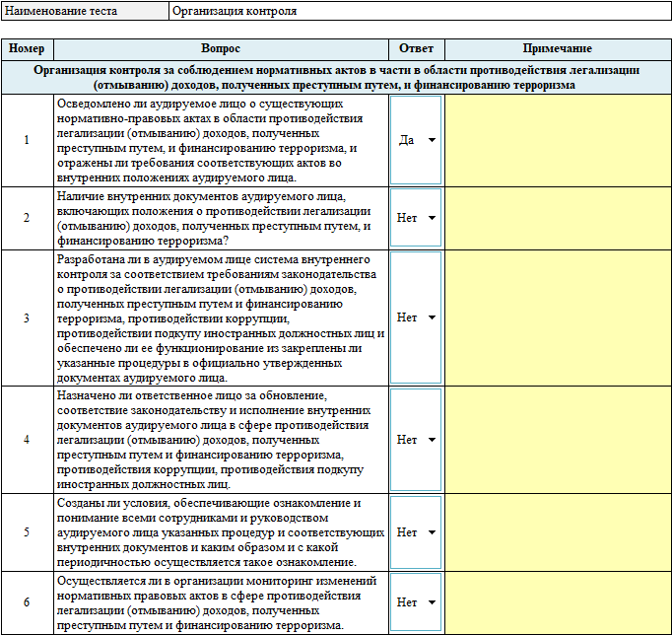Select number cell '3'
This screenshot has width=672, height=635.
(x=27, y=317)
